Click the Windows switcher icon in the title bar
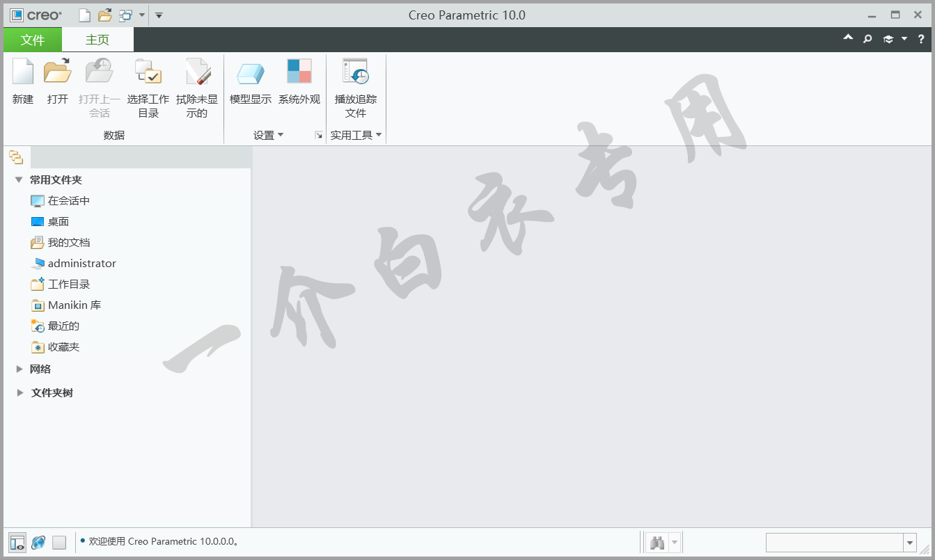 [x=125, y=15]
